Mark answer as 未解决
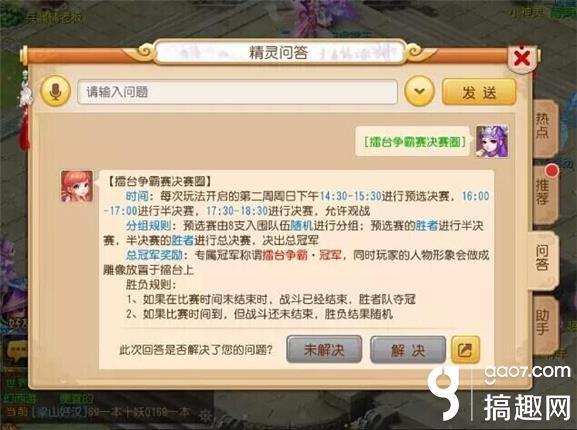 (324, 349)
